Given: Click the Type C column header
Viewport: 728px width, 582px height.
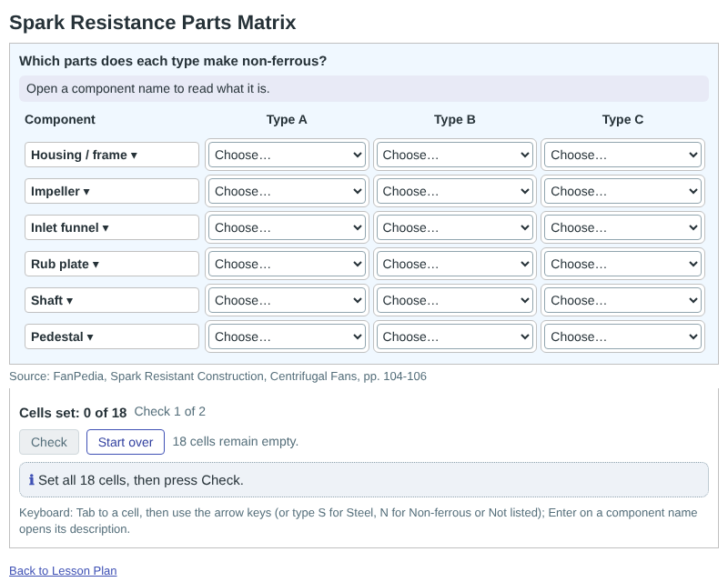Looking at the screenshot, I should pyautogui.click(x=622, y=120).
